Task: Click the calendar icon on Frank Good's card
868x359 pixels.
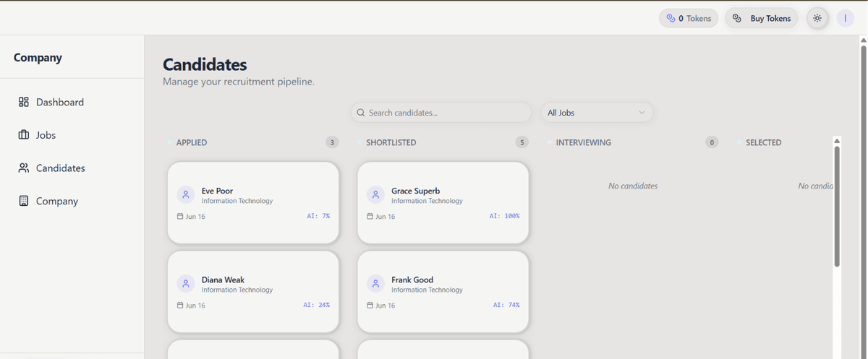Action: 370,305
